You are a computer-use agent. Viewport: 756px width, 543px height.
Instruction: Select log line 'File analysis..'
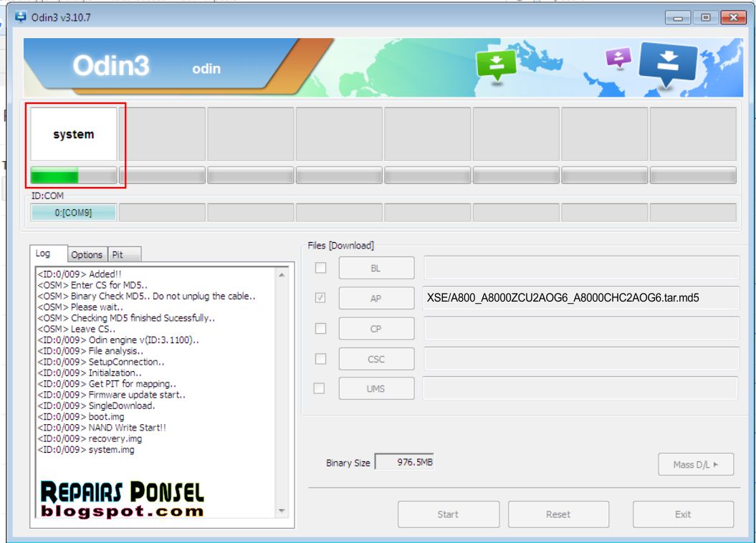[90, 351]
